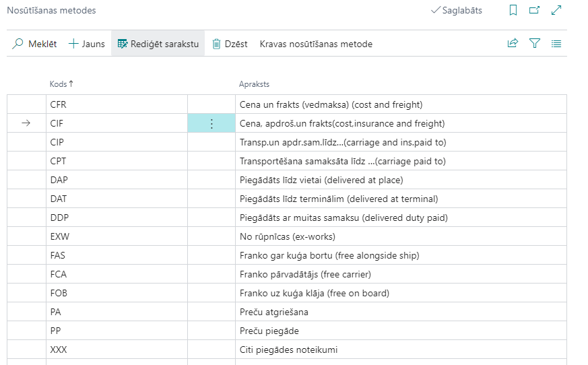
Task: Open page in new window icon
Action: click(x=534, y=10)
